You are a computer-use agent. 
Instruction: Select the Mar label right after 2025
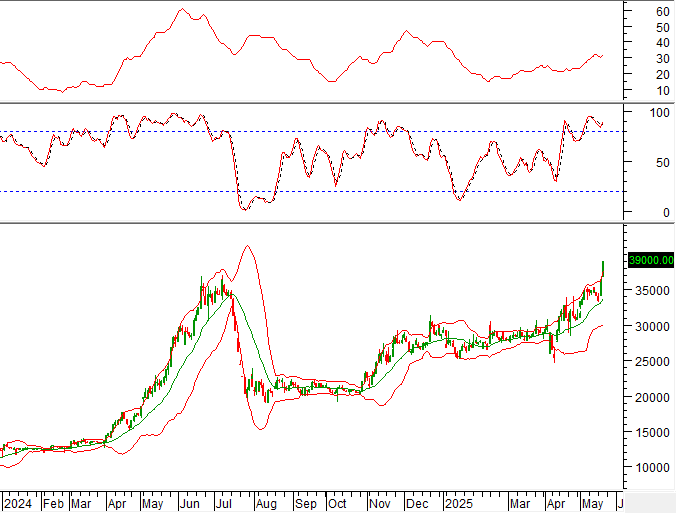click(x=520, y=504)
